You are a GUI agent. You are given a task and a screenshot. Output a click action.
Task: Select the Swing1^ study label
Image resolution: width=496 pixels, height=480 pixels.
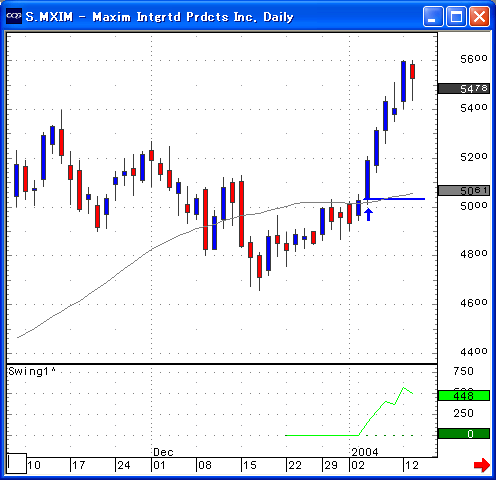point(32,371)
